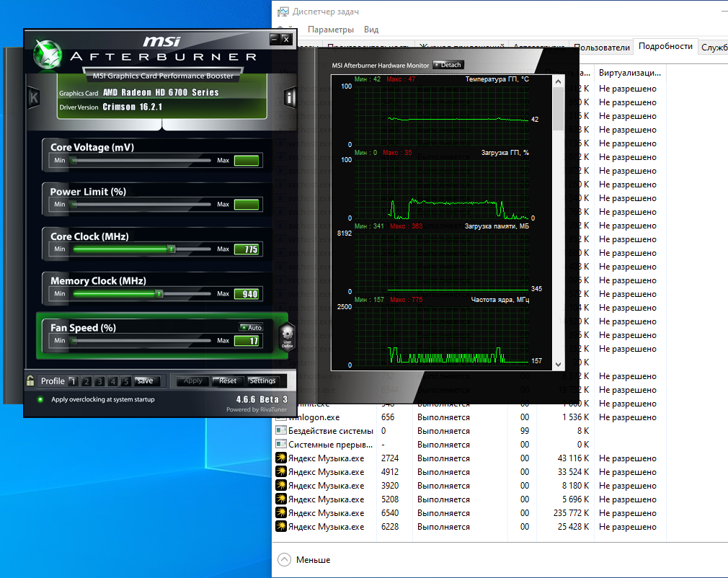This screenshot has height=578, width=728.
Task: Reset Afterburner settings to defaults
Action: pos(228,381)
